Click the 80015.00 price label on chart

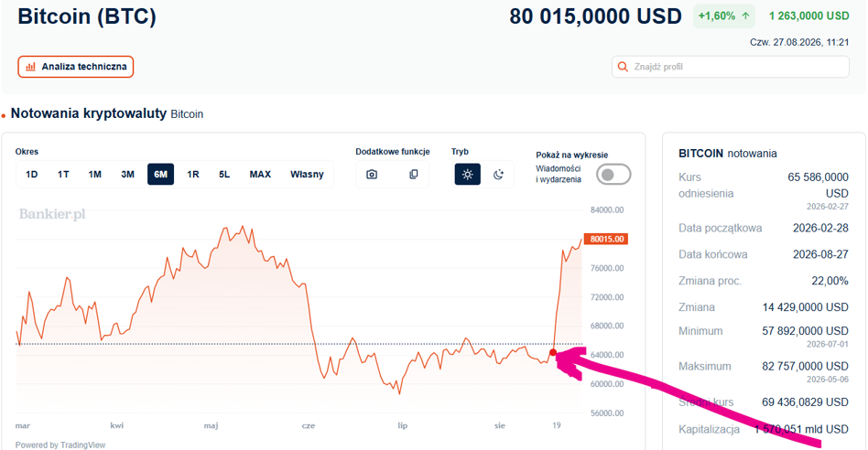[x=606, y=240]
